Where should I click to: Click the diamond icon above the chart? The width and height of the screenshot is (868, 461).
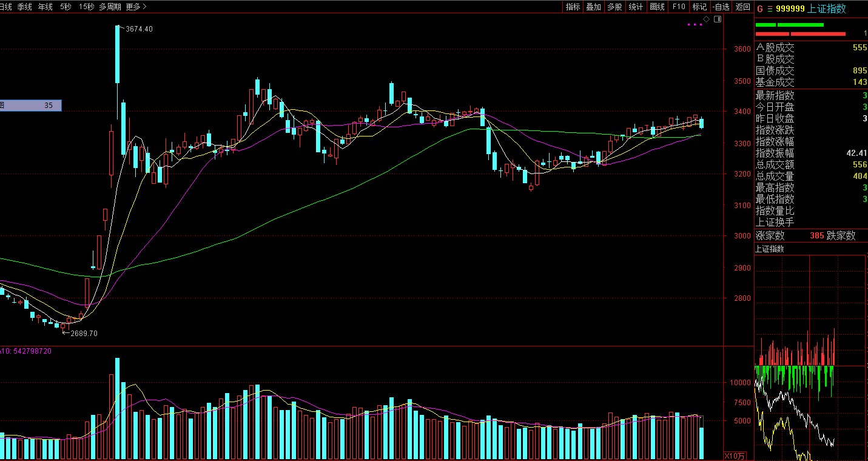pos(706,19)
